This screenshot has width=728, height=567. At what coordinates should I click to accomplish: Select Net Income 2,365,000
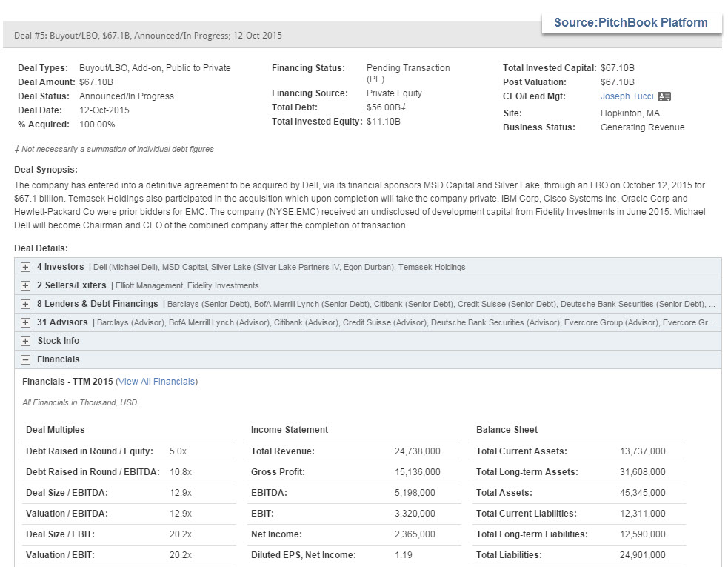(x=415, y=534)
